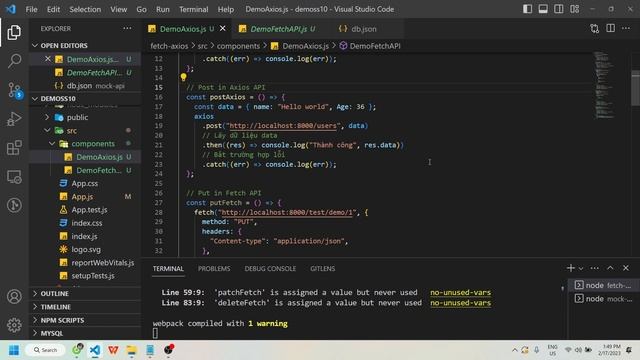Open the Search view in activity bar
Image resolution: width=640 pixels, height=360 pixels.
(x=14, y=61)
